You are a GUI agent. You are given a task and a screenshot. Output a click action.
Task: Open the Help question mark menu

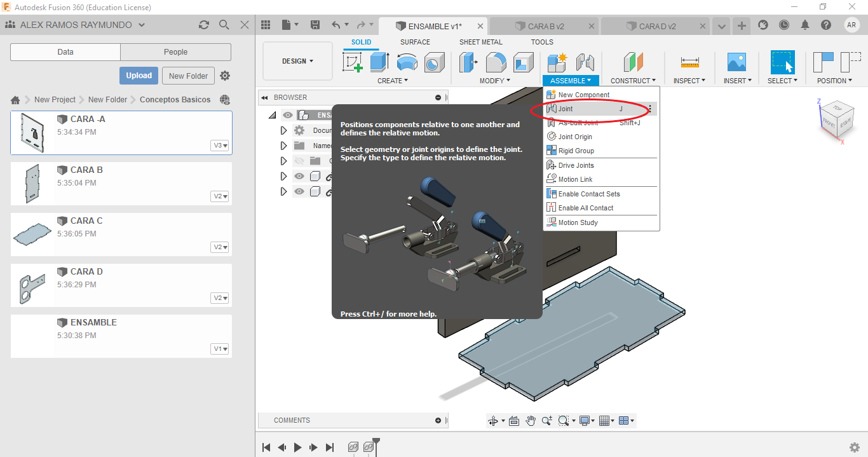click(x=826, y=25)
